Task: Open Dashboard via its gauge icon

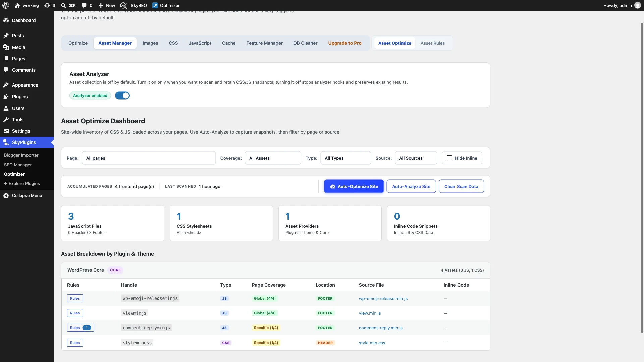Action: 6,20
